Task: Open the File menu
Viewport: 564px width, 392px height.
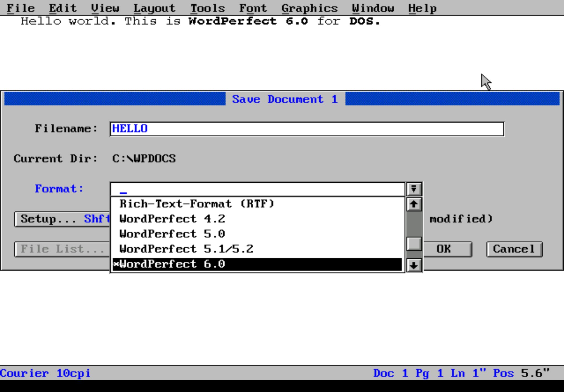Action: tap(21, 8)
